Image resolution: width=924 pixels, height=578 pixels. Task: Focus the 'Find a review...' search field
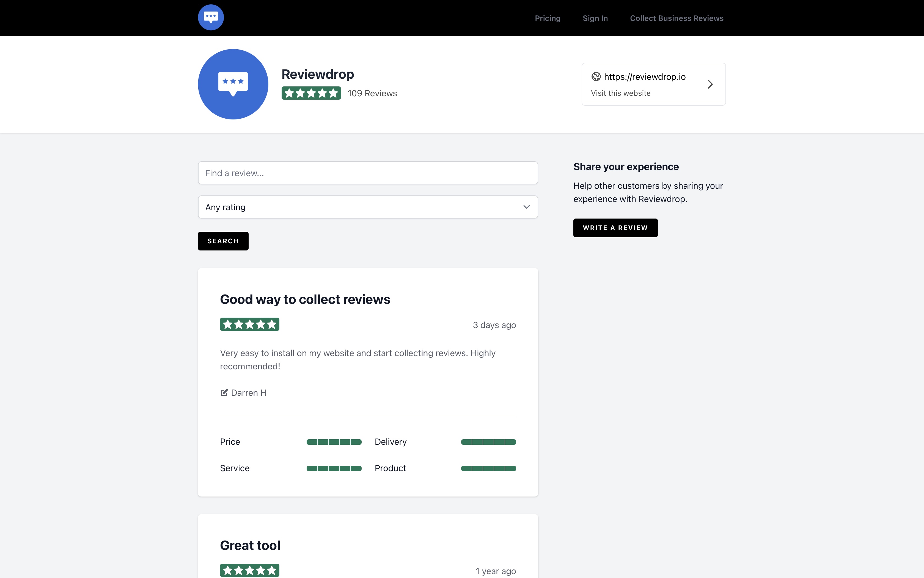tap(368, 173)
